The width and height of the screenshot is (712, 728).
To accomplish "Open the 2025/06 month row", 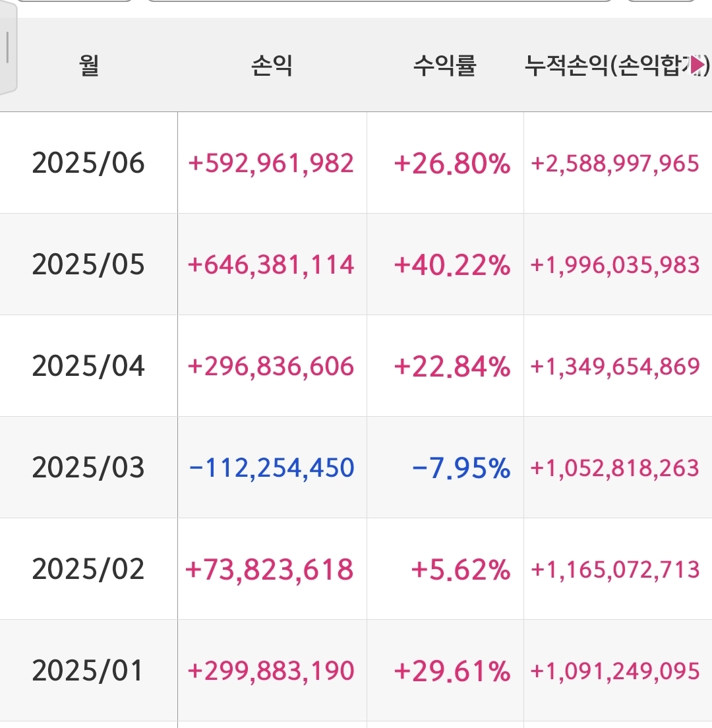I will tap(88, 163).
